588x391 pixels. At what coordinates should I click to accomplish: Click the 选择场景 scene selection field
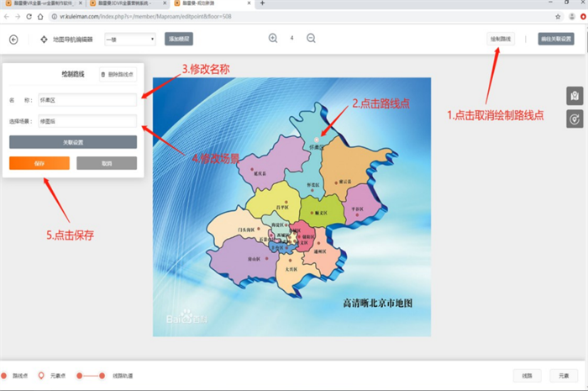pyautogui.click(x=87, y=121)
